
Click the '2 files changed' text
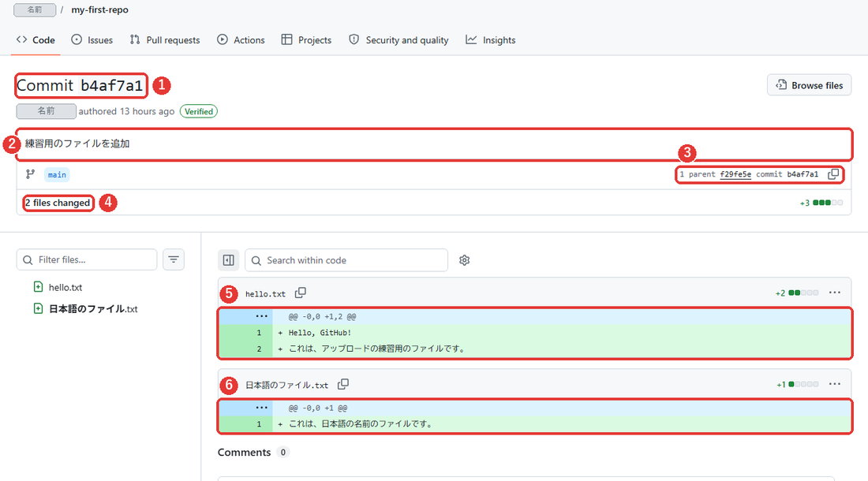[x=58, y=203]
